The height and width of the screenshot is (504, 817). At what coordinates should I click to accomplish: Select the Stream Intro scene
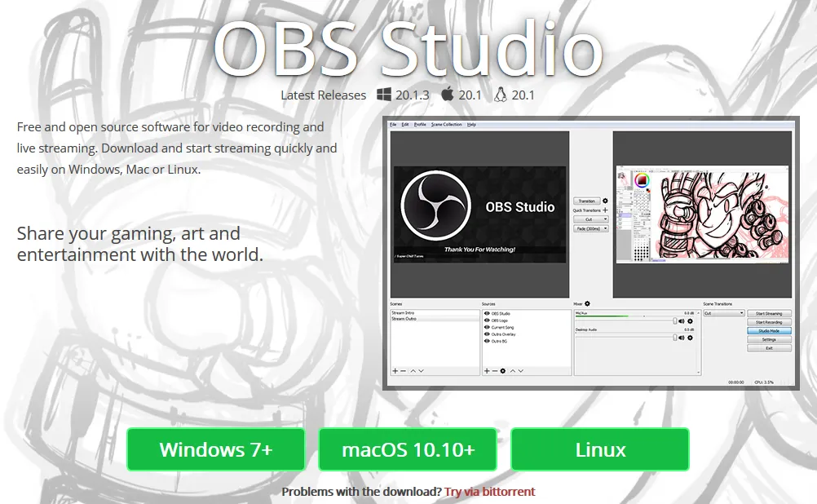[435, 312]
